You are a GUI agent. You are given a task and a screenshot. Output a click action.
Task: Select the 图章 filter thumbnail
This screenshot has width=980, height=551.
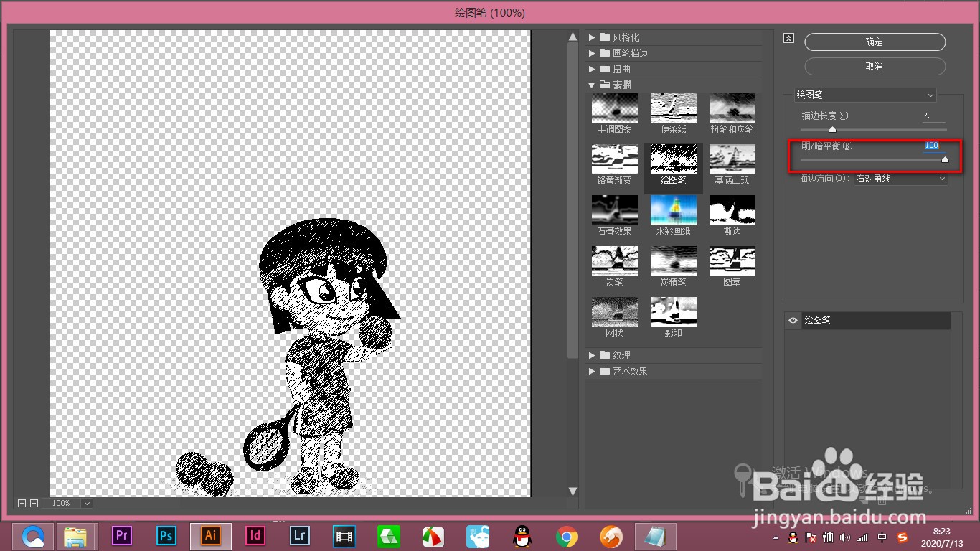[732, 261]
